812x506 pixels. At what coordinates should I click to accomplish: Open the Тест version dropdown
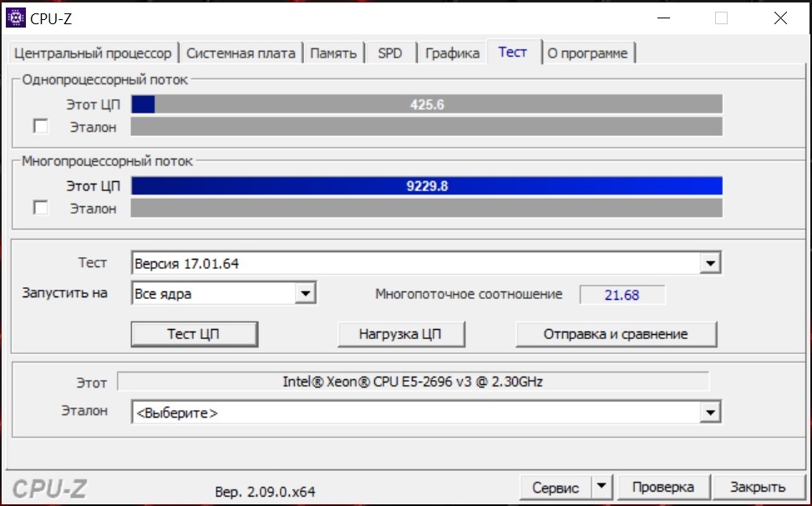pos(710,263)
